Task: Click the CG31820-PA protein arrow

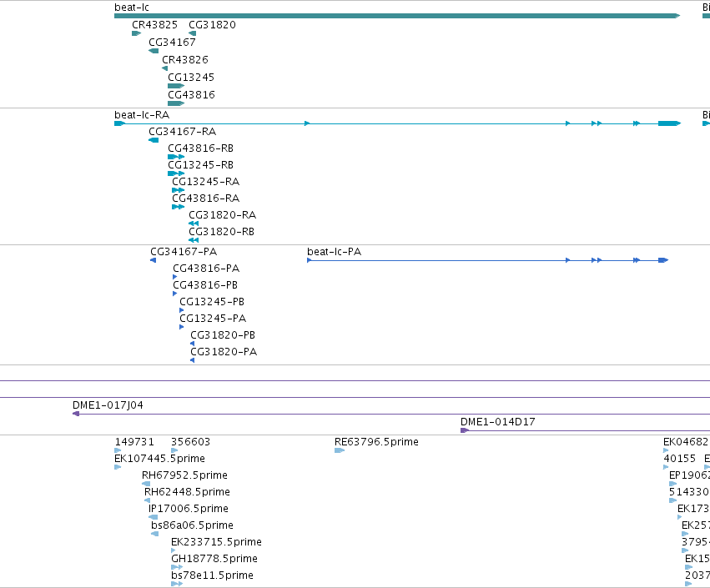Action: (193, 361)
